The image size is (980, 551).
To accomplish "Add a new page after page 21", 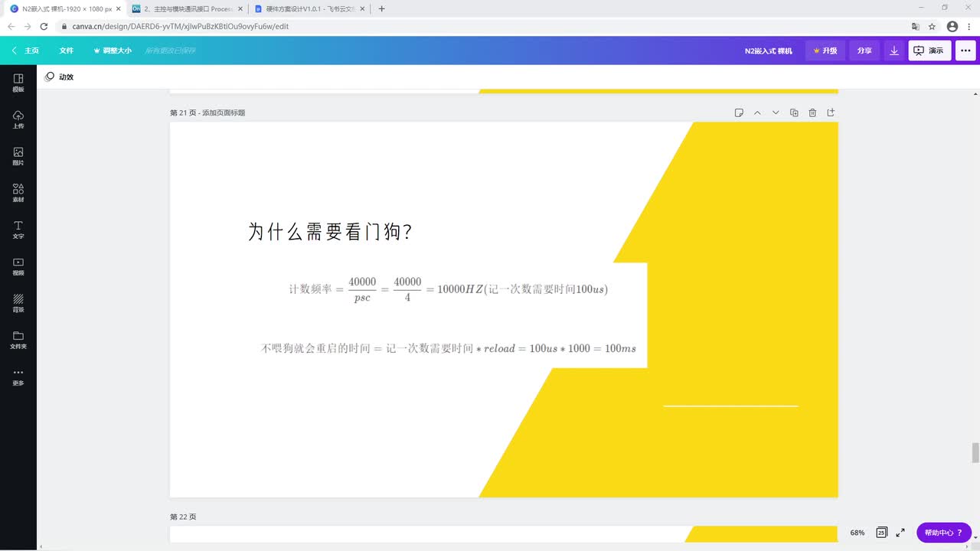I will (831, 112).
